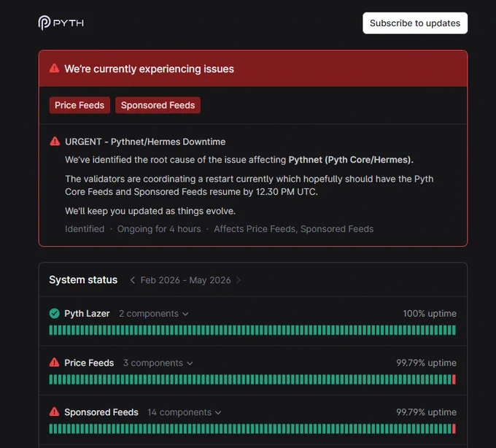Click the 'System status' heading
Viewport: 496px width, 448px height.
pyautogui.click(x=83, y=279)
